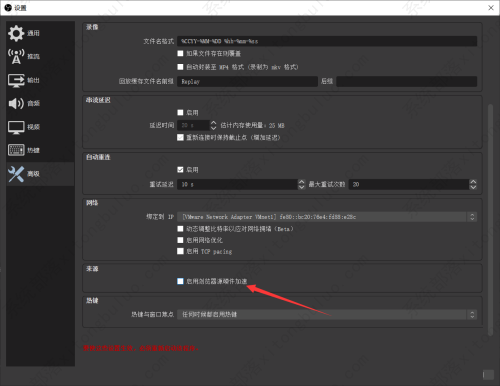Select the 高级 advanced tools icon
This screenshot has height=386, width=500.
point(16,174)
